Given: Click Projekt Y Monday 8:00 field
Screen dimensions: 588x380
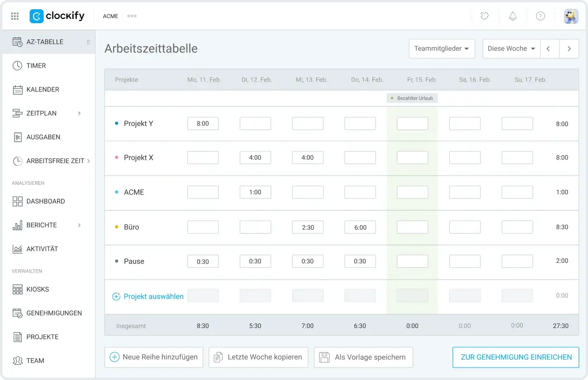Looking at the screenshot, I should point(203,124).
